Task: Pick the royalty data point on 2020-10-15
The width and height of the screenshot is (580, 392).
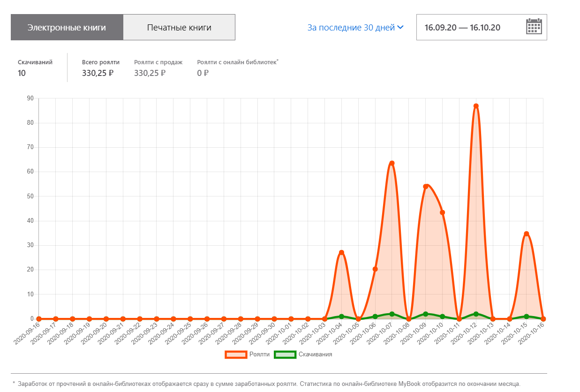Action: [x=526, y=234]
